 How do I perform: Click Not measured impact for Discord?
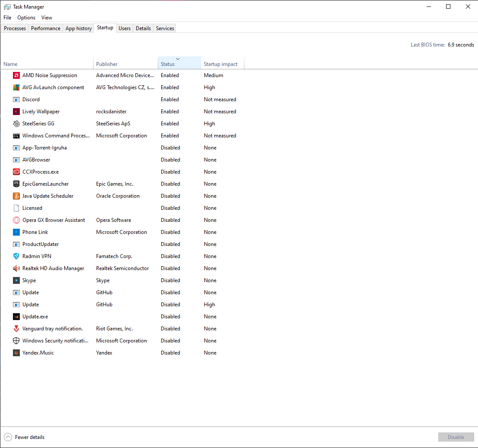tap(220, 100)
